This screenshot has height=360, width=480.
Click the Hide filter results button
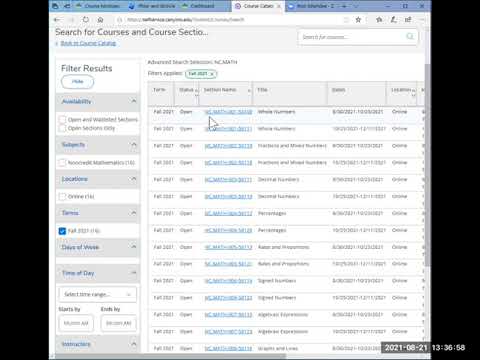pyautogui.click(x=77, y=82)
